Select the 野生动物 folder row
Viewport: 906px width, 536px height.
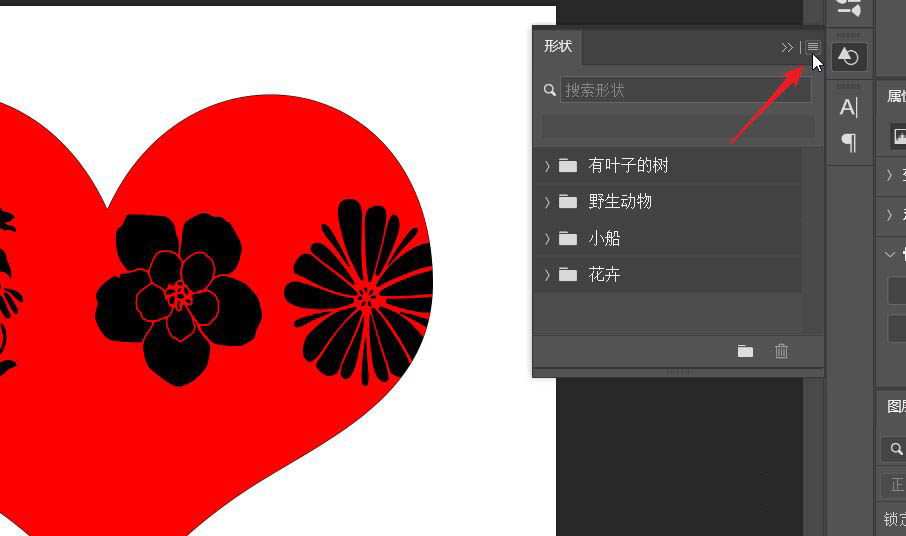click(x=669, y=202)
